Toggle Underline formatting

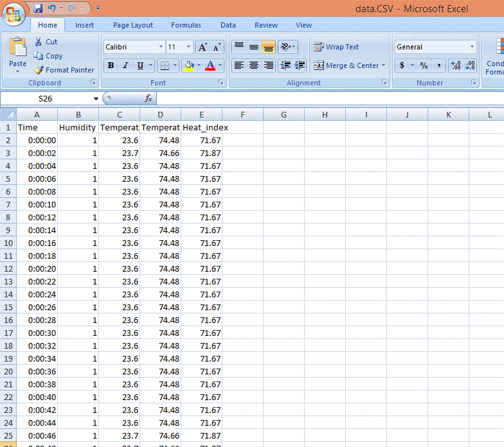(140, 66)
